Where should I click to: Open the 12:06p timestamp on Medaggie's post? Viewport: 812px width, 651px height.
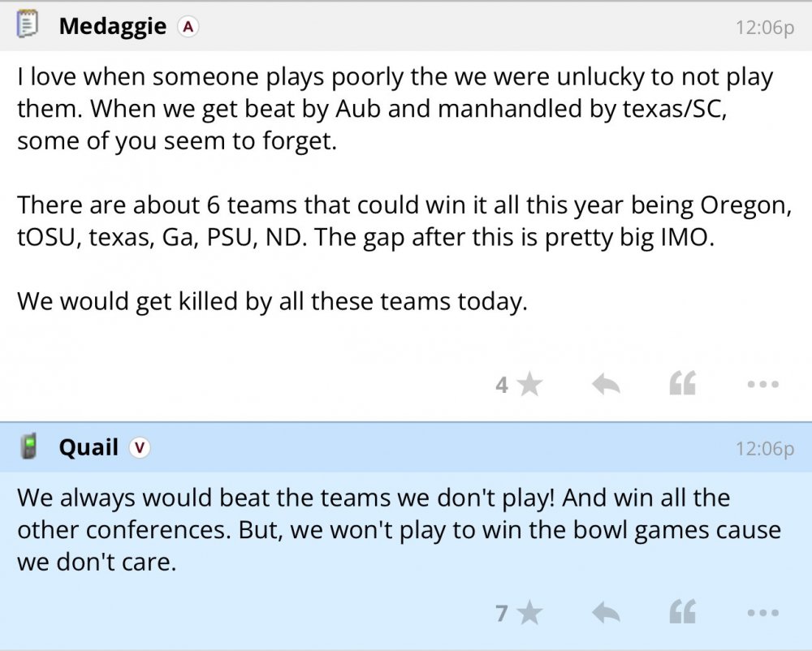[764, 28]
